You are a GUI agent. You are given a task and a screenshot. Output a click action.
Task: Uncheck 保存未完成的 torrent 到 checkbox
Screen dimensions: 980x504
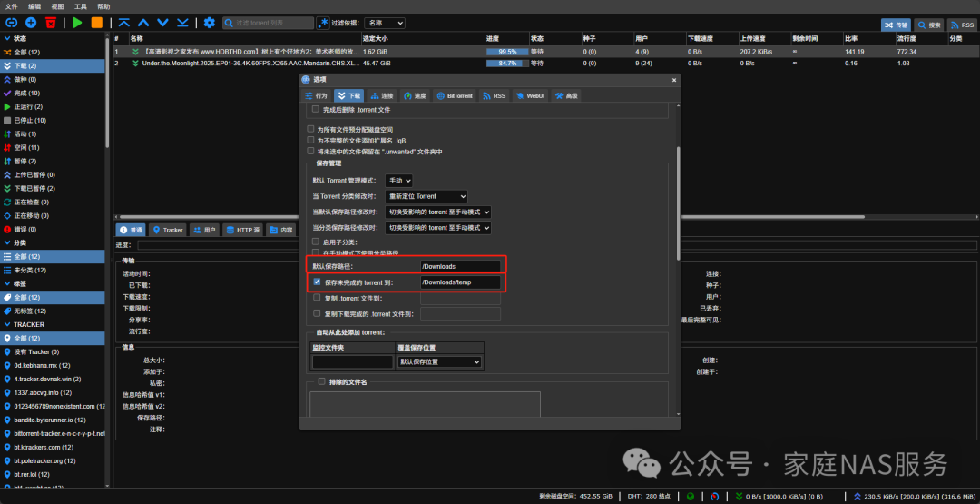[317, 282]
